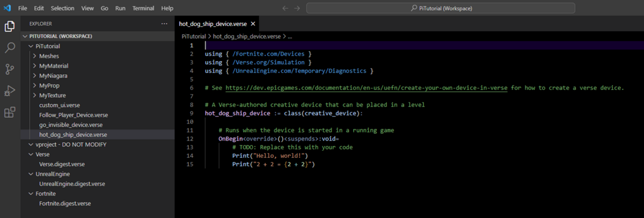This screenshot has width=644, height=218.
Task: Open the Edit menu
Action: click(39, 9)
